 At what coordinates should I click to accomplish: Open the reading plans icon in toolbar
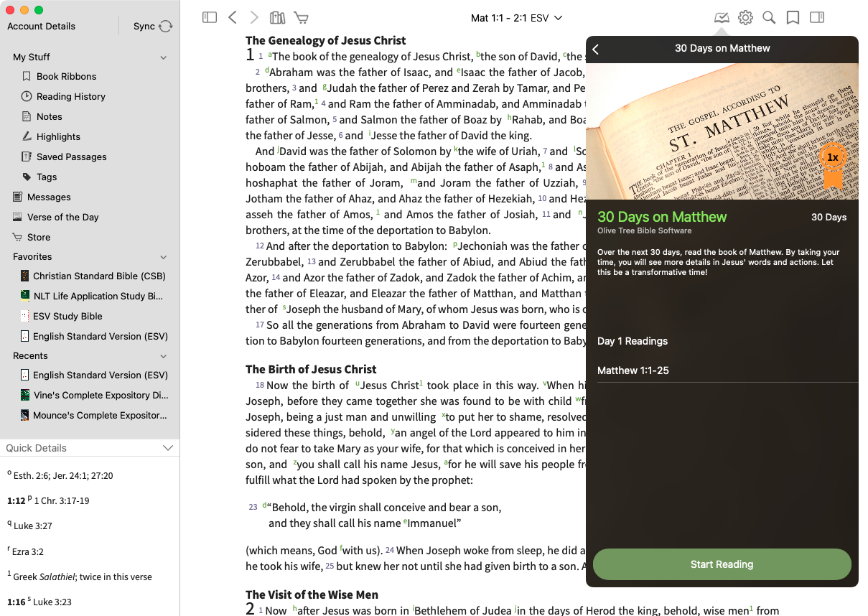[722, 17]
